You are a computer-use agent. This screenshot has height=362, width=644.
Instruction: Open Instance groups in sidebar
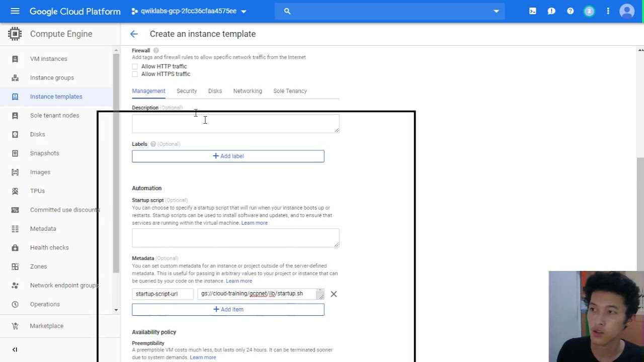52,77
